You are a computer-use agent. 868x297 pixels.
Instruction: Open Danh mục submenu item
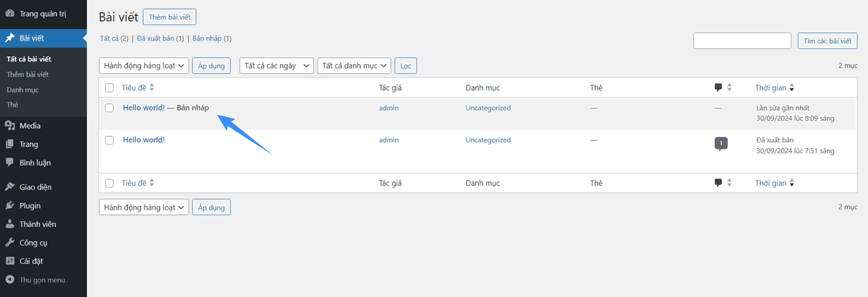point(22,90)
